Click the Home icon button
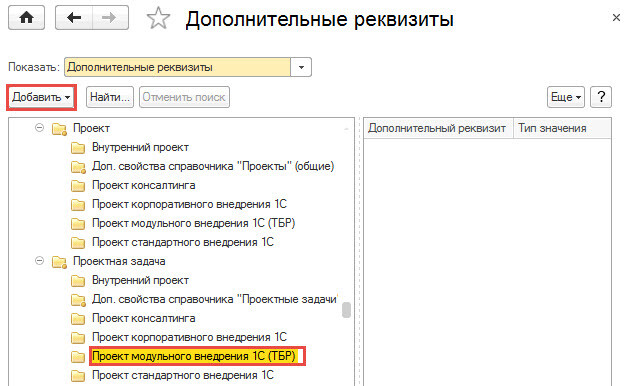This screenshot has width=624, height=386. click(26, 18)
